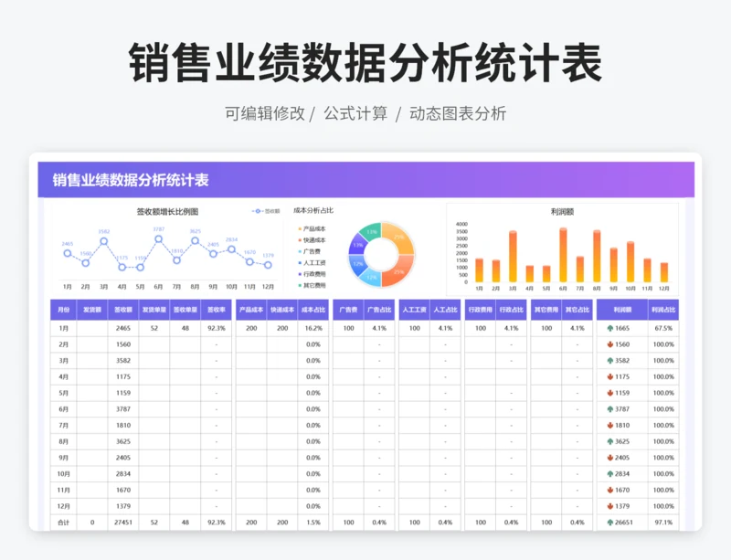Click the 10月 row label in the table
Viewport: 731px width, 560px height.
click(x=63, y=474)
